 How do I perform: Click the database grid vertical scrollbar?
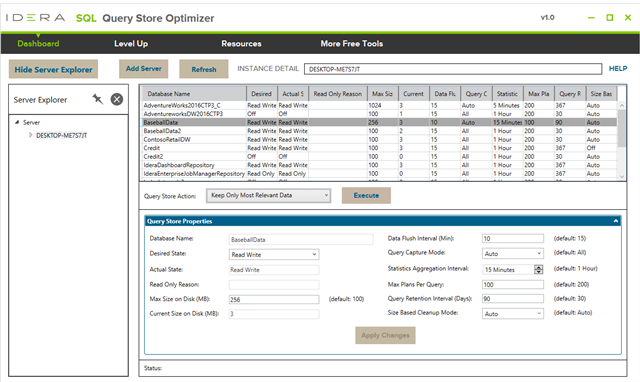click(x=622, y=140)
